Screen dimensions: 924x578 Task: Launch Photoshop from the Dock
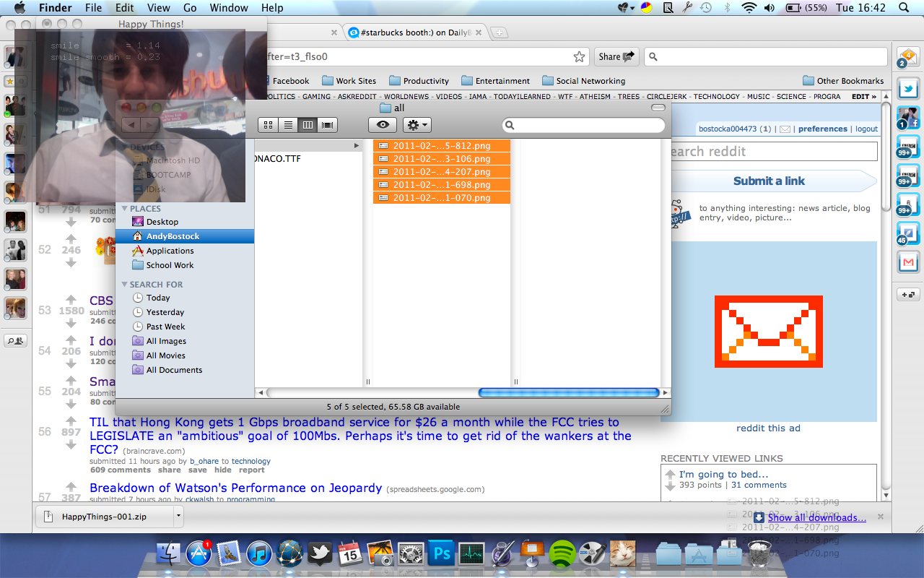click(440, 554)
